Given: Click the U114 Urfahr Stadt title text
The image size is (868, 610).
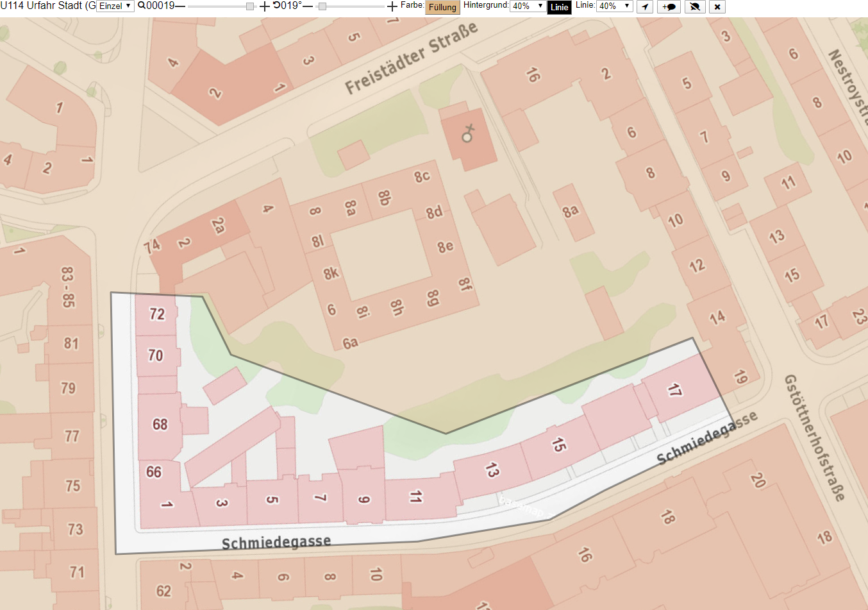Looking at the screenshot, I should click(x=48, y=6).
